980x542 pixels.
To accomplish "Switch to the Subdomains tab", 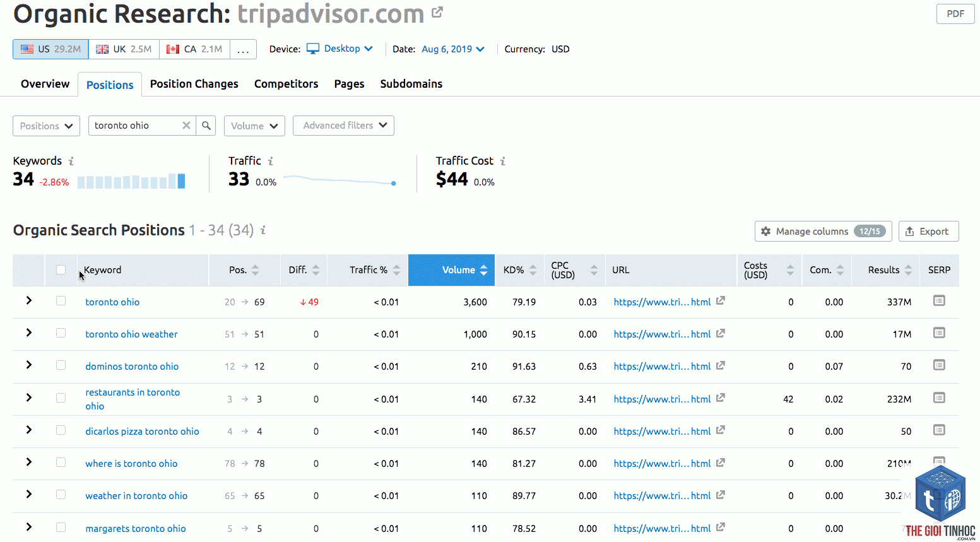I will coord(411,84).
